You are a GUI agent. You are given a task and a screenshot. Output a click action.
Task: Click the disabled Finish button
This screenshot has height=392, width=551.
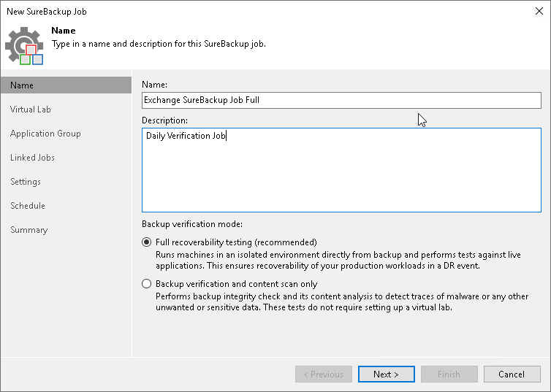pos(449,374)
